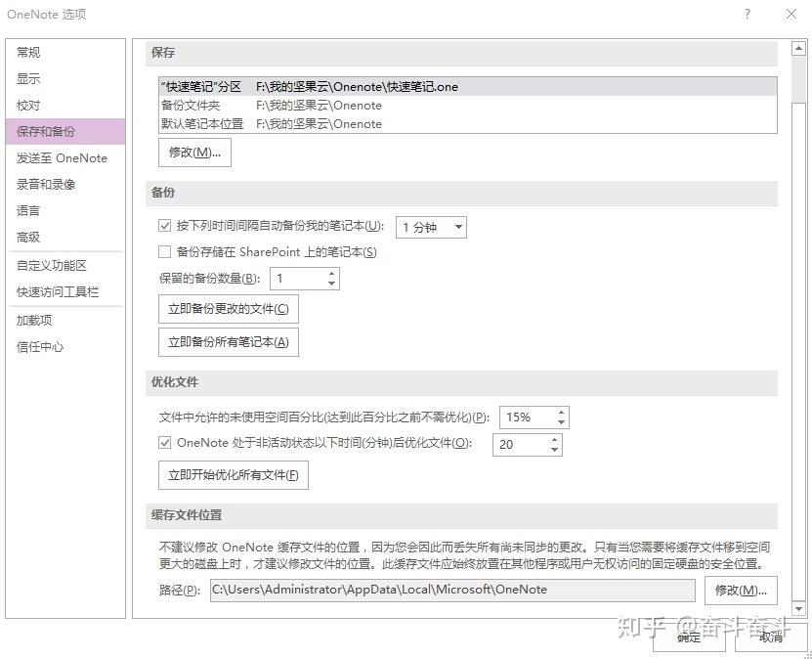812x659 pixels.
Task: Decrease unused space percentage down arrow
Action: tap(561, 422)
